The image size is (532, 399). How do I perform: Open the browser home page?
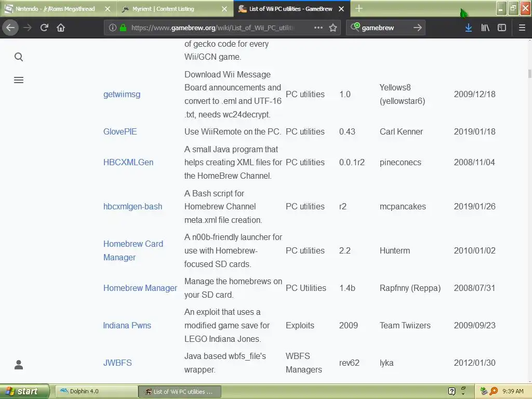pos(61,28)
